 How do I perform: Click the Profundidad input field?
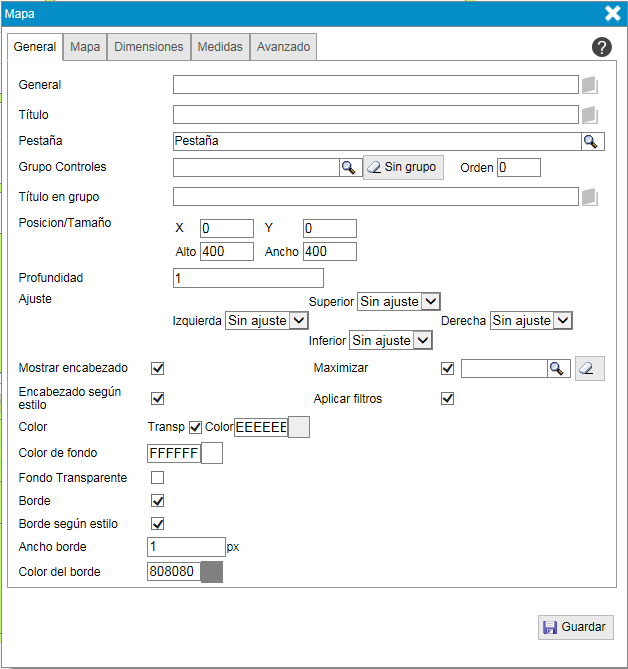(x=248, y=278)
